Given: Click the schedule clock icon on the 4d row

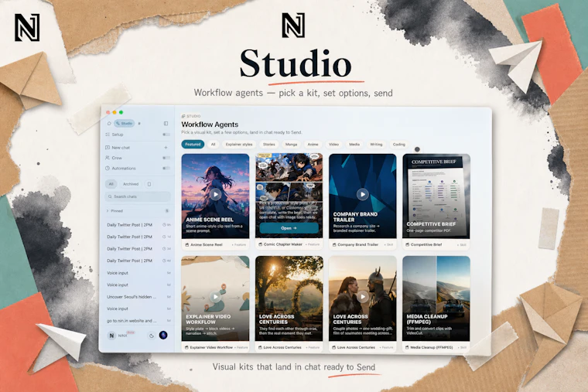Looking at the screenshot, I should [164, 261].
